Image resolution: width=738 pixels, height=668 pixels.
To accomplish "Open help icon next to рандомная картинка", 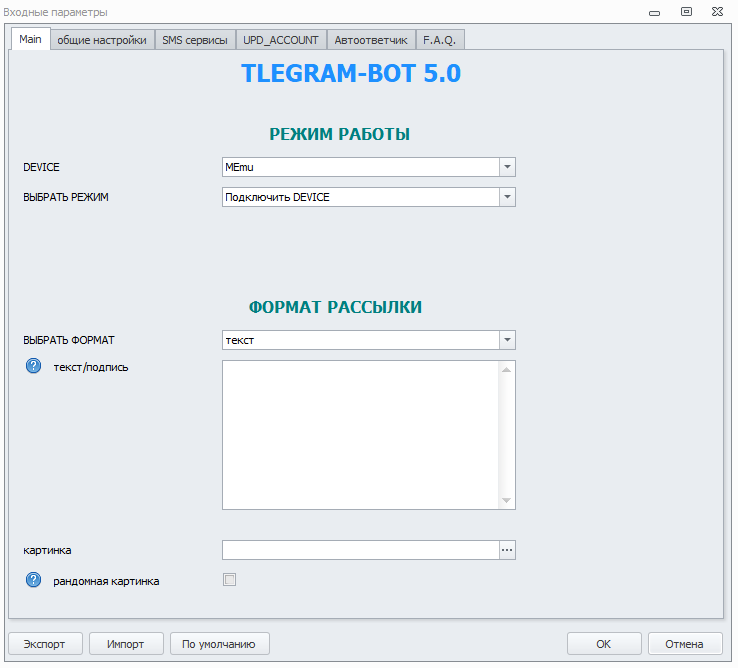I will click(x=33, y=580).
